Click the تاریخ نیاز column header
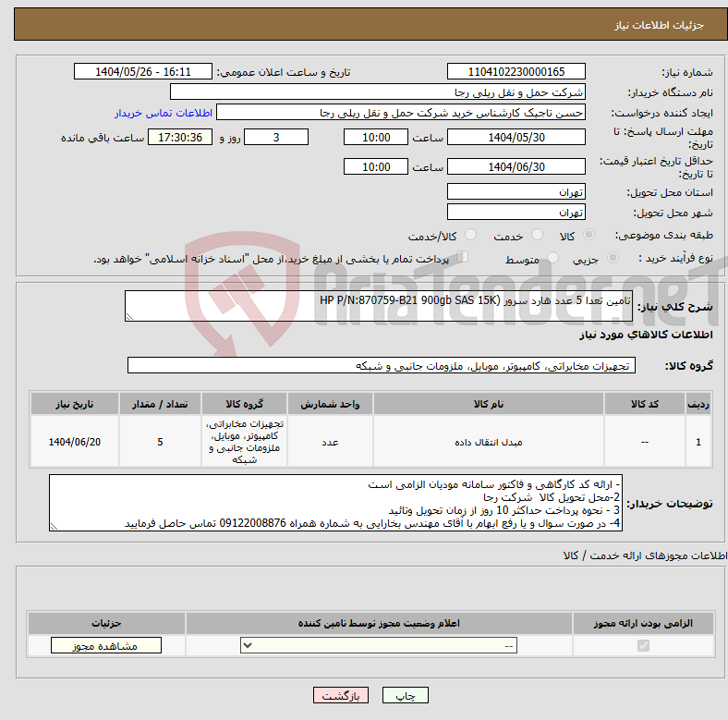The height and width of the screenshot is (720, 728). [75, 404]
